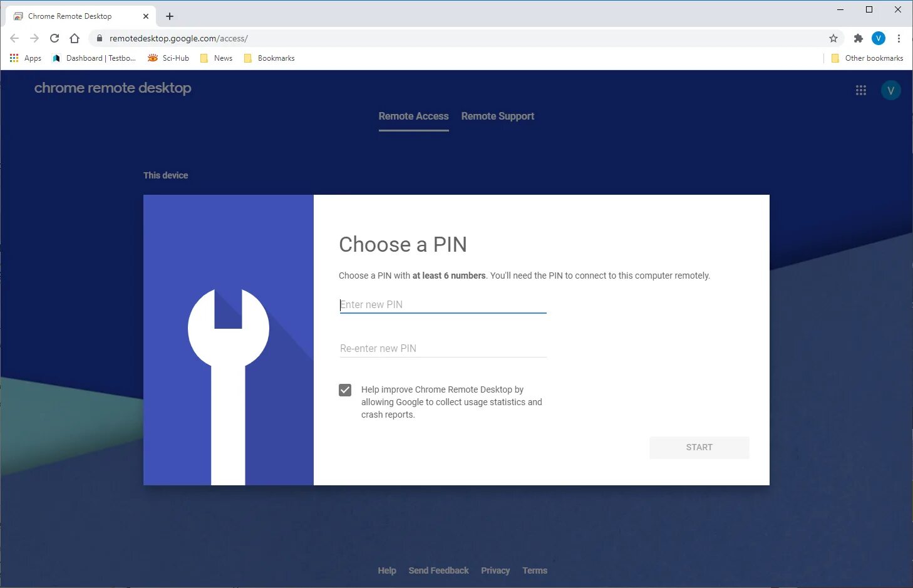Expand the Bookmarks folder
The height and width of the screenshot is (588, 913).
269,58
